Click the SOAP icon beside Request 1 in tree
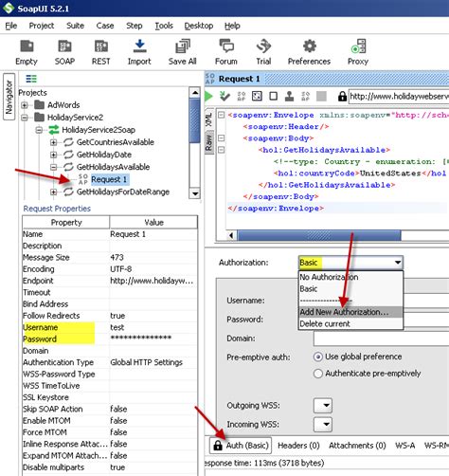The width and height of the screenshot is (449, 476). 83,179
